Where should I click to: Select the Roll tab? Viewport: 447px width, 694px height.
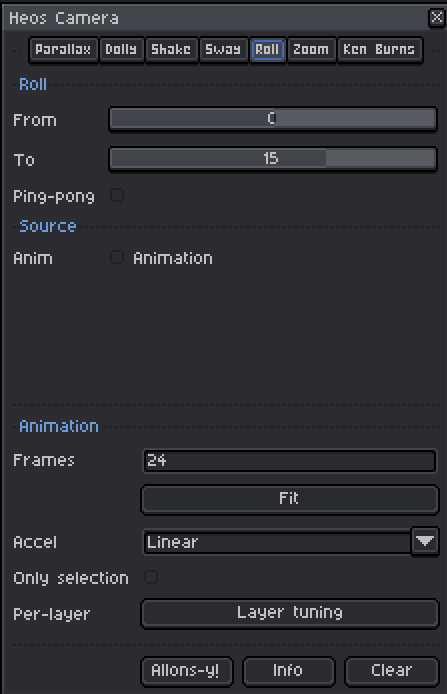pyautogui.click(x=267, y=50)
